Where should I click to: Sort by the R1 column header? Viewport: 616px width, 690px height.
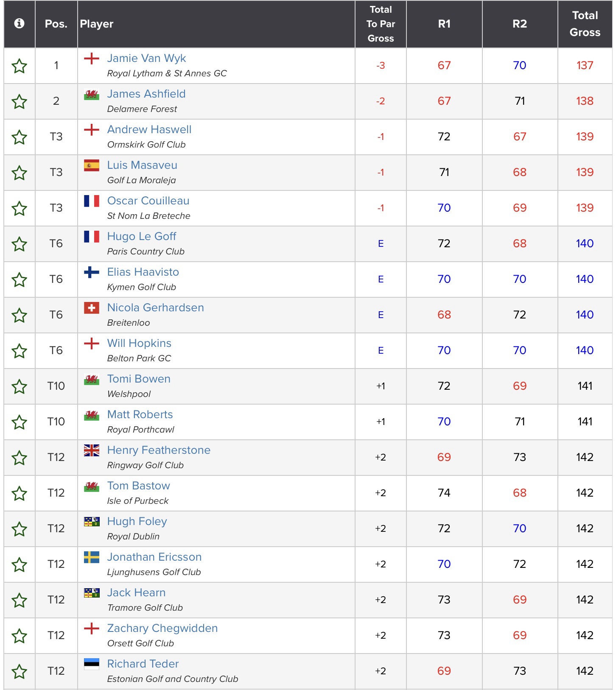(444, 24)
